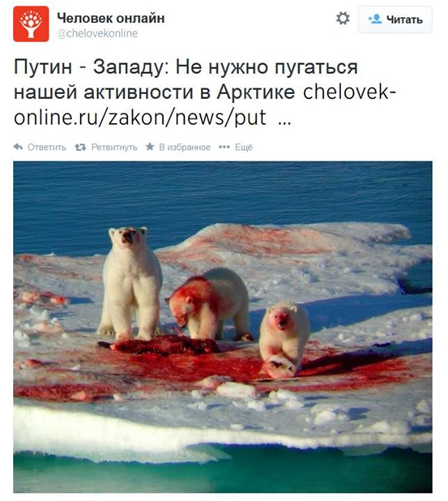Viewport: 448px width, 501px height.
Task: Click the retweet arrows icon
Action: tap(80, 148)
